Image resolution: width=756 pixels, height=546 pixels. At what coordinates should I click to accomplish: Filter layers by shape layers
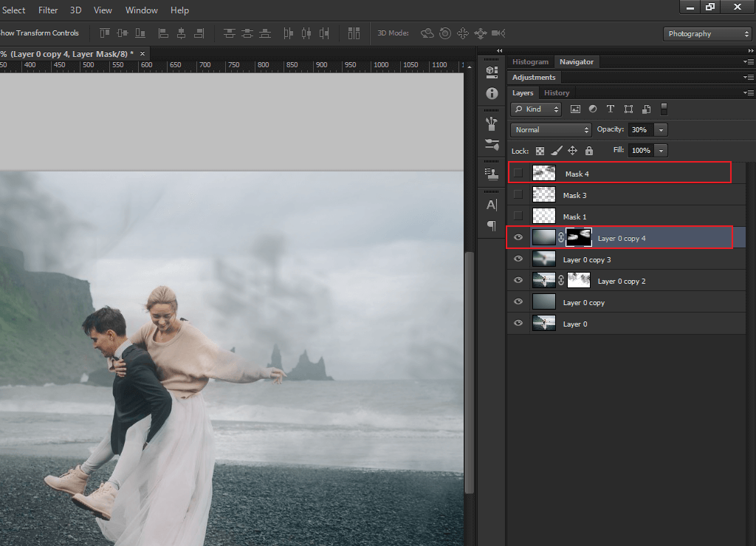[628, 109]
